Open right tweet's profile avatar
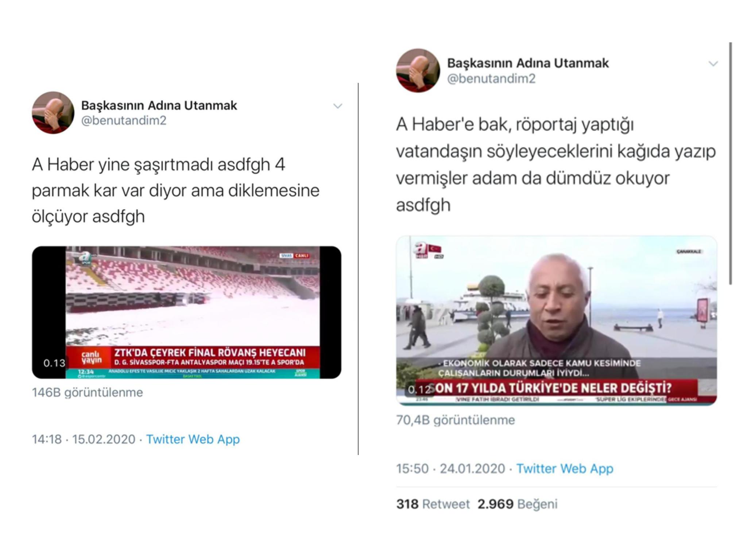This screenshot has width=747, height=560. pyautogui.click(x=418, y=71)
